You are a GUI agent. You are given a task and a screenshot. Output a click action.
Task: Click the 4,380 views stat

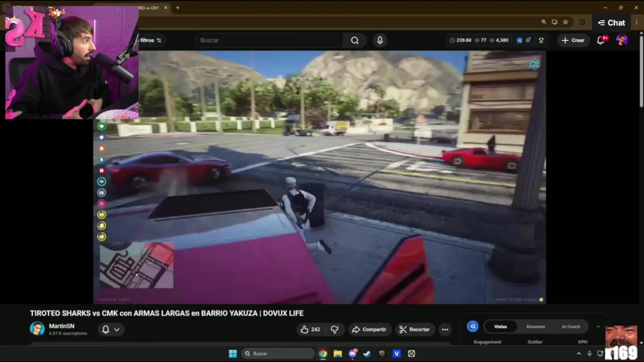[x=499, y=40]
